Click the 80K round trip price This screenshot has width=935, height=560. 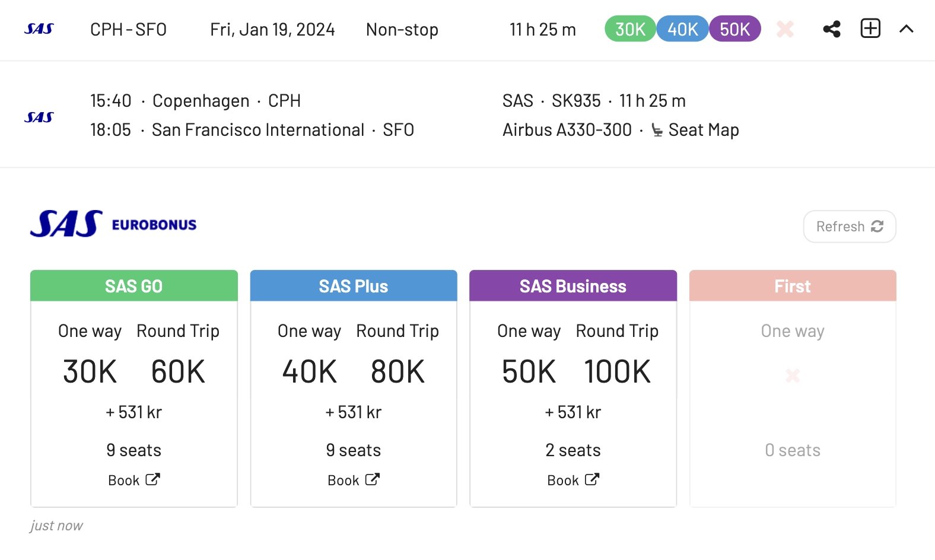tap(397, 372)
